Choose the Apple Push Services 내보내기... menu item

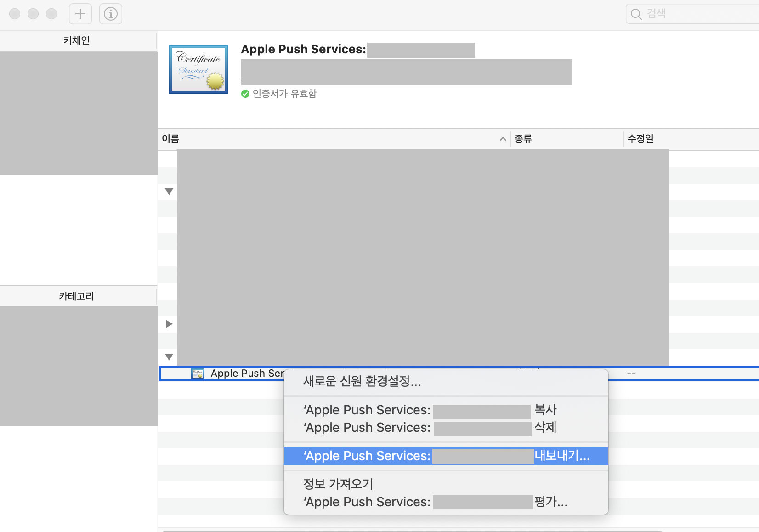click(446, 456)
